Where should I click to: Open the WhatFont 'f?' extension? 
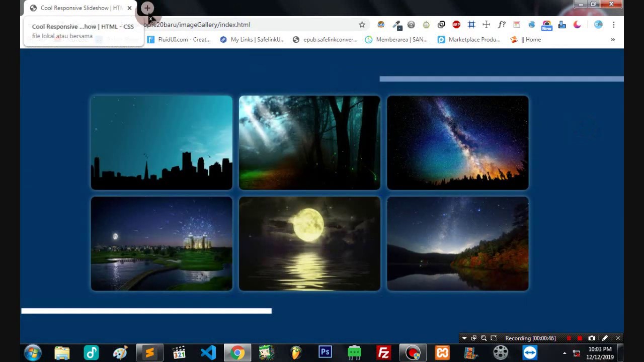click(502, 25)
